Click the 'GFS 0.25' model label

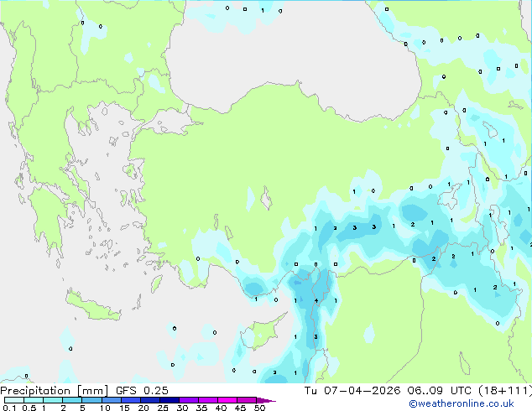(142, 391)
